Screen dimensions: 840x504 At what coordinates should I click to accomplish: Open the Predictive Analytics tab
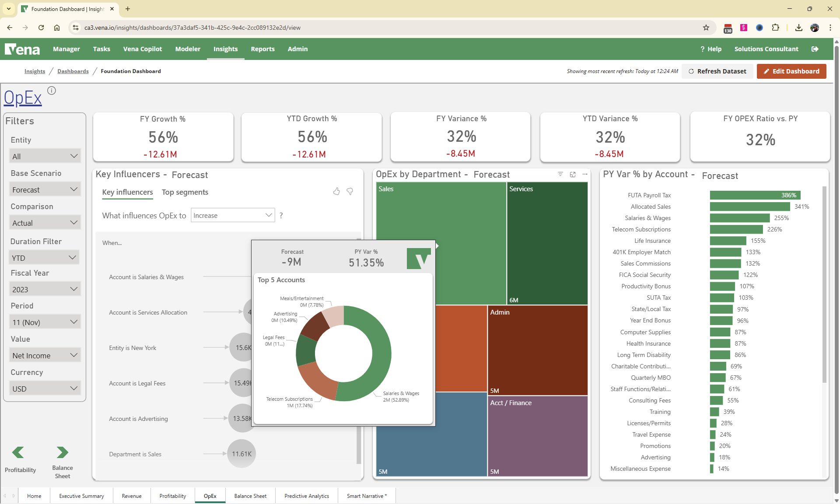tap(306, 496)
